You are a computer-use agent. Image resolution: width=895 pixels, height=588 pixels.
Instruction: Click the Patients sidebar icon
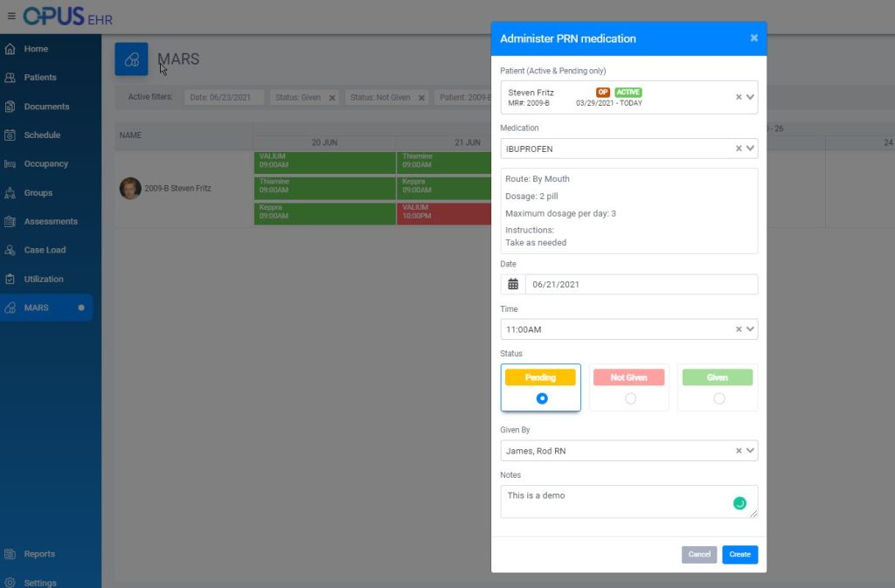10,78
